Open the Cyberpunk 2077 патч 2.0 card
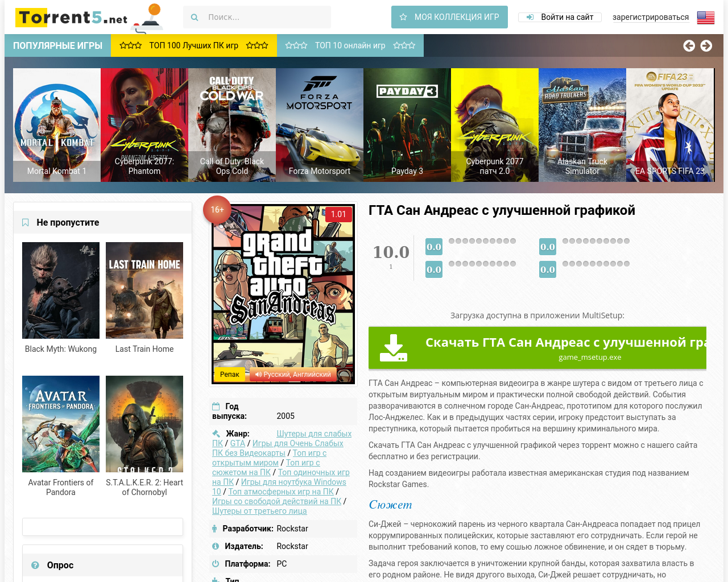The height and width of the screenshot is (582, 728). (x=495, y=125)
